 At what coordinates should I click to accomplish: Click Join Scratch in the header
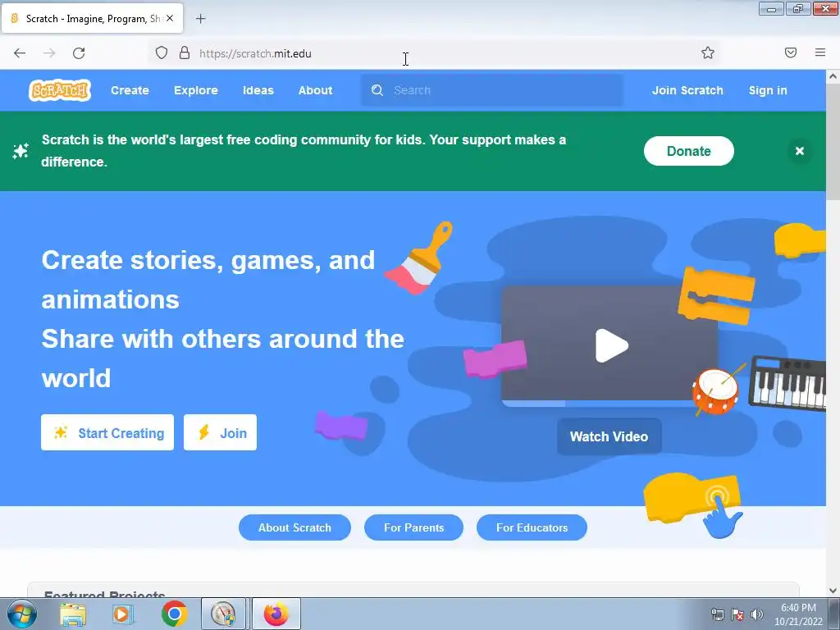coord(687,90)
